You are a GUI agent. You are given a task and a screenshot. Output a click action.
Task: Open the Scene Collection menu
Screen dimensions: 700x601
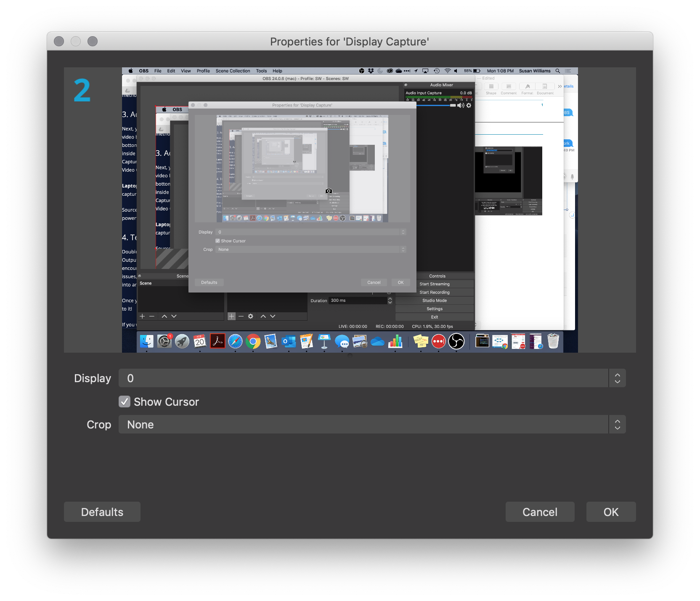(x=233, y=71)
